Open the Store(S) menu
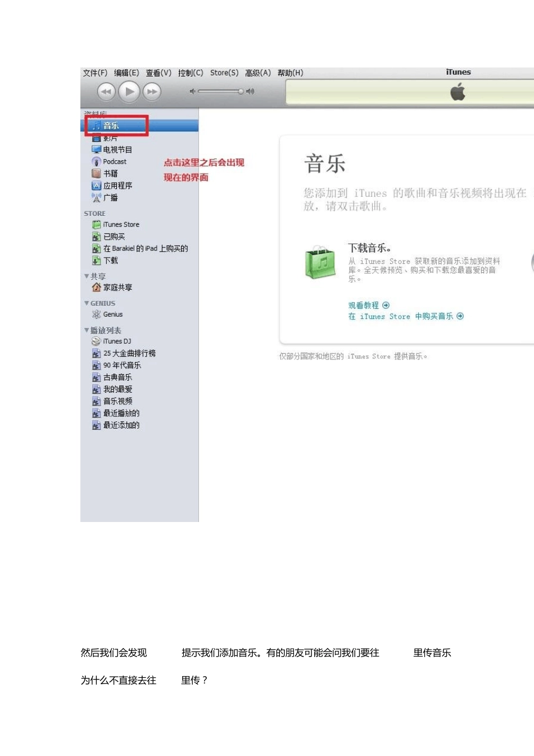Viewport: 534px width, 756px height. pos(224,73)
